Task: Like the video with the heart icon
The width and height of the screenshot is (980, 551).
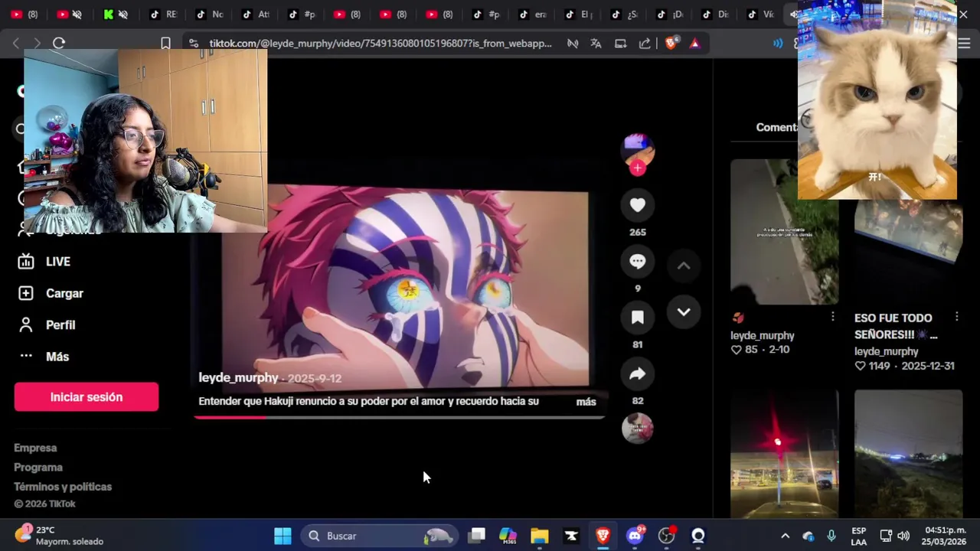Action: point(638,204)
